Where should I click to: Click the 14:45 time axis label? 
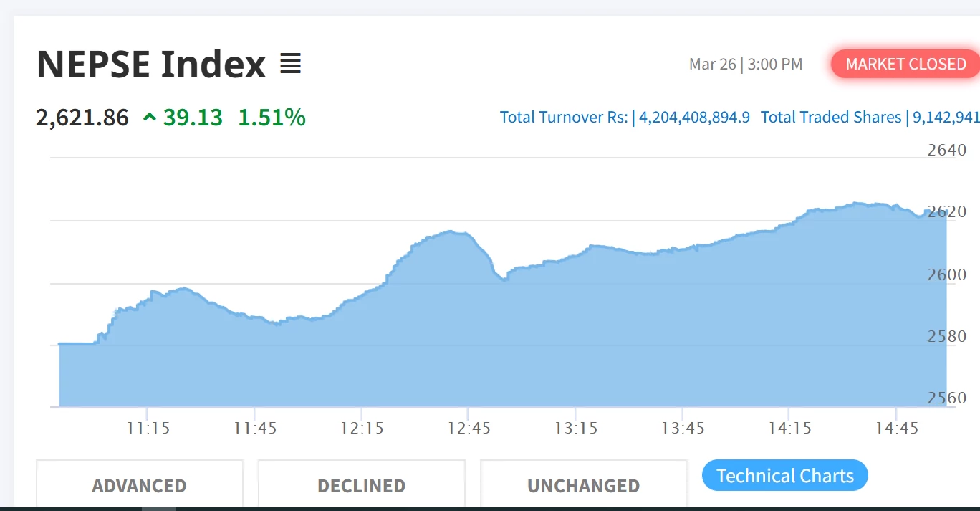896,428
